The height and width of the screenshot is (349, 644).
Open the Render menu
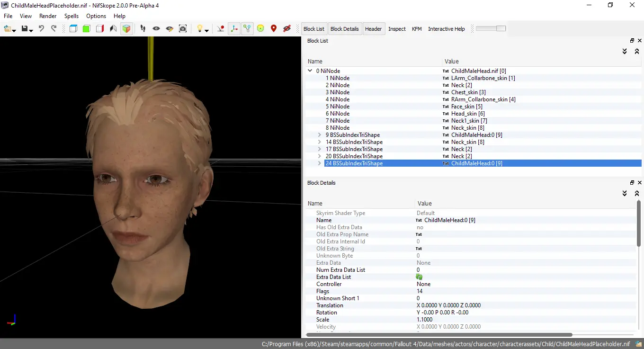[x=48, y=16]
